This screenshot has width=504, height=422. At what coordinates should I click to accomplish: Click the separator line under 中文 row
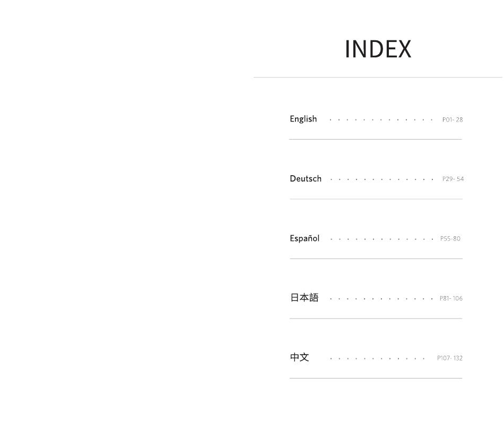[x=376, y=378]
